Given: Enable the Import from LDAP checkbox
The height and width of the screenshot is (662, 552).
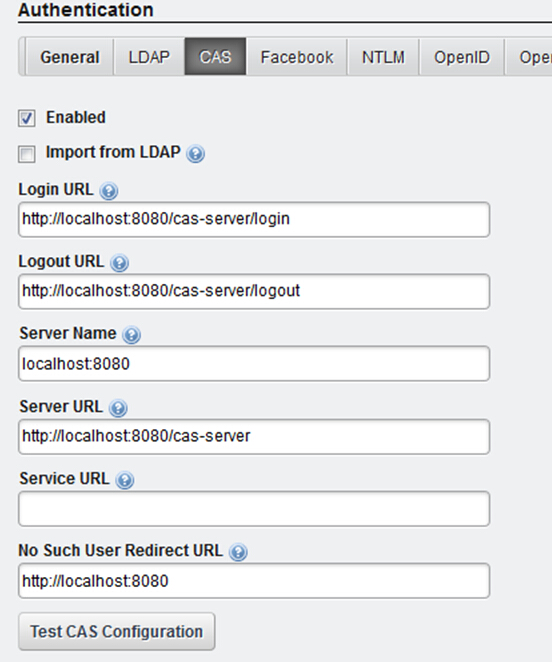Looking at the screenshot, I should pyautogui.click(x=27, y=154).
